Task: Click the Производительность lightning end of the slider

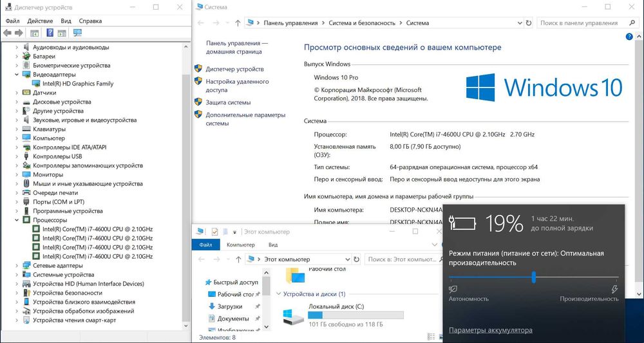Action: click(614, 289)
